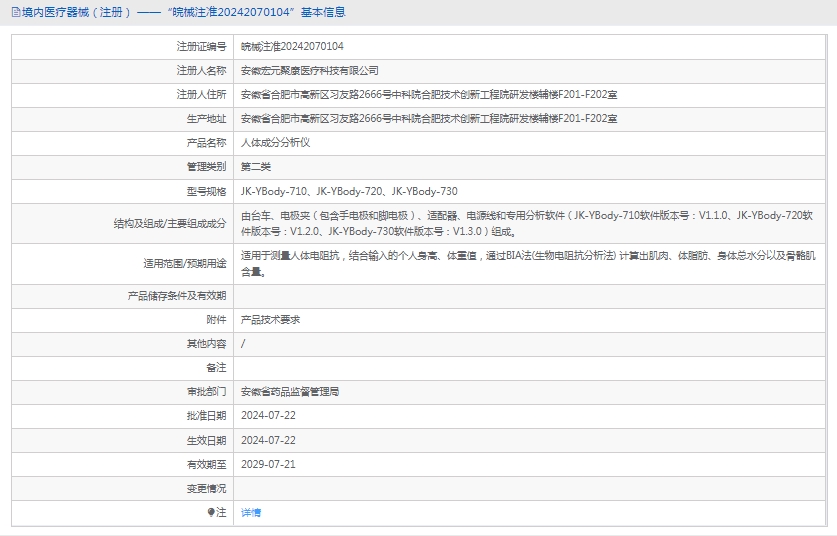
Task: Click the 产品储存条件及有效期 row label
Action: point(177,296)
